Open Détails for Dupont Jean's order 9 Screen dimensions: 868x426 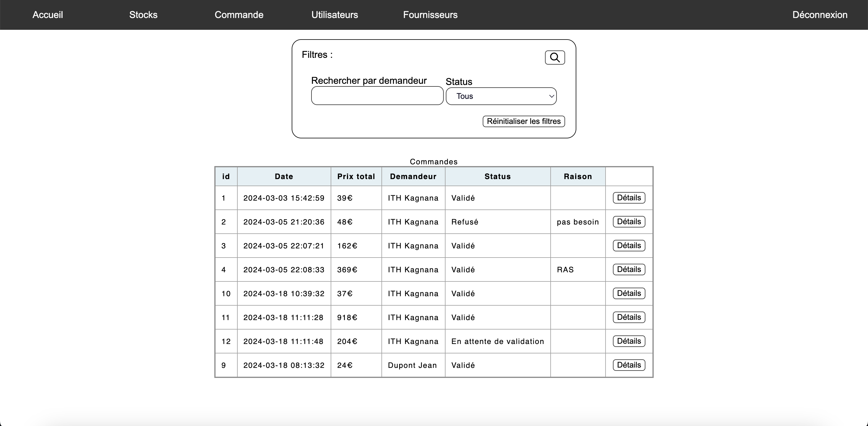[629, 365]
